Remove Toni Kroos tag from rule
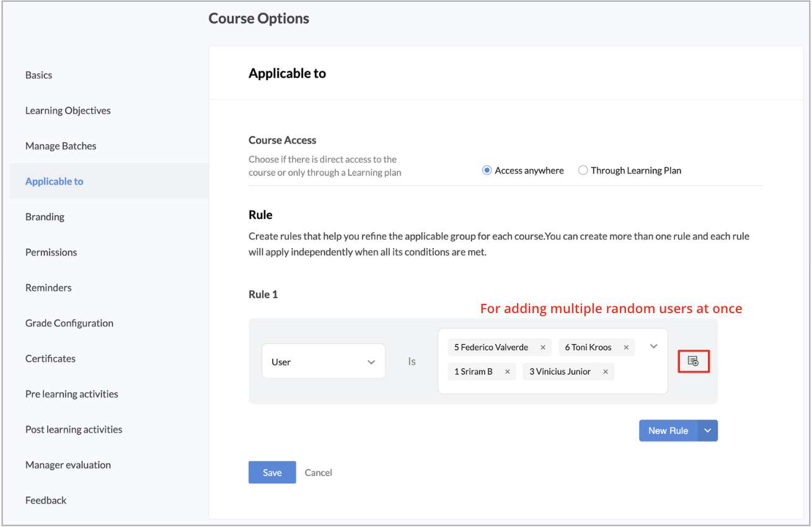The image size is (812, 527). (626, 348)
